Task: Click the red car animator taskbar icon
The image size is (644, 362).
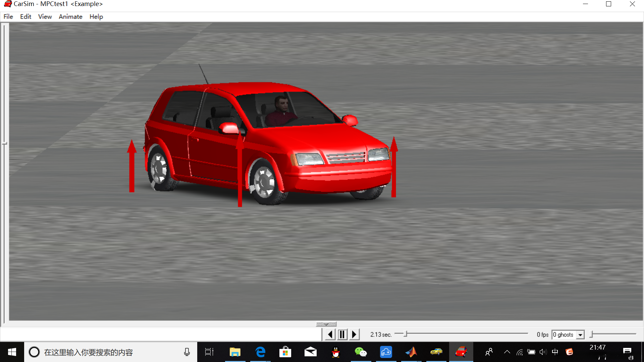Action: [461, 352]
